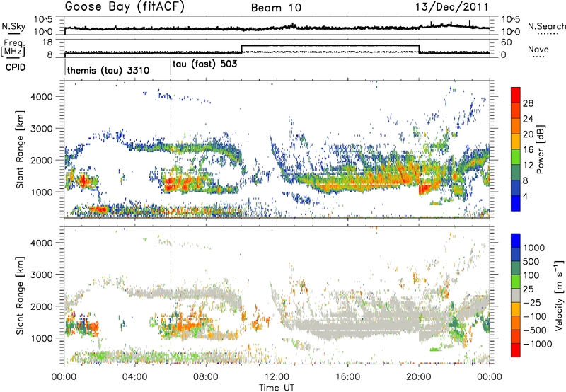Click the '3000' tick of the velocity panel

[41, 275]
